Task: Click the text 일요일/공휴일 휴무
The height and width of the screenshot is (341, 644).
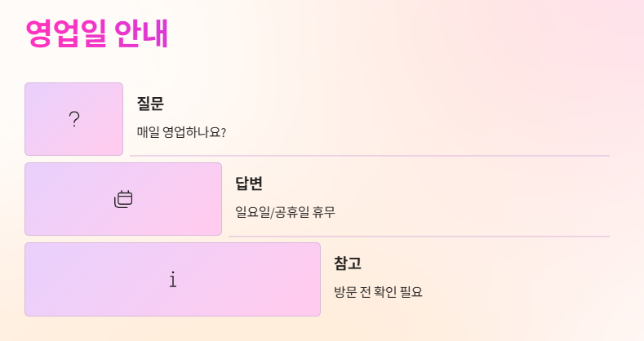Action: pyautogui.click(x=285, y=212)
